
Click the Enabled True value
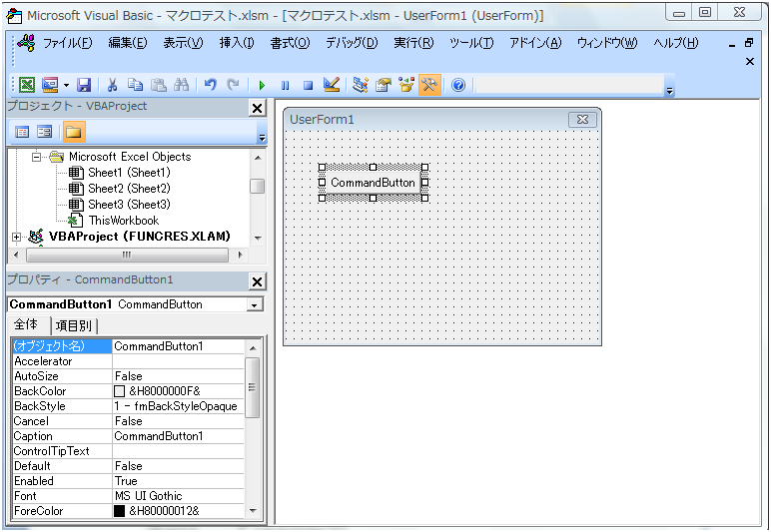point(178,481)
